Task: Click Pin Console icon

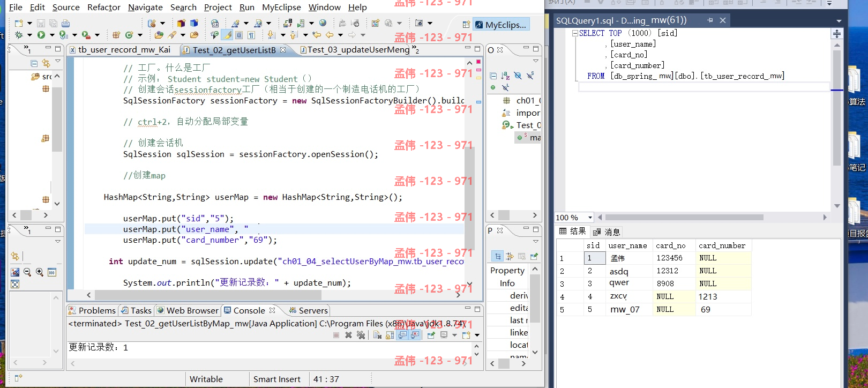Action: 431,335
